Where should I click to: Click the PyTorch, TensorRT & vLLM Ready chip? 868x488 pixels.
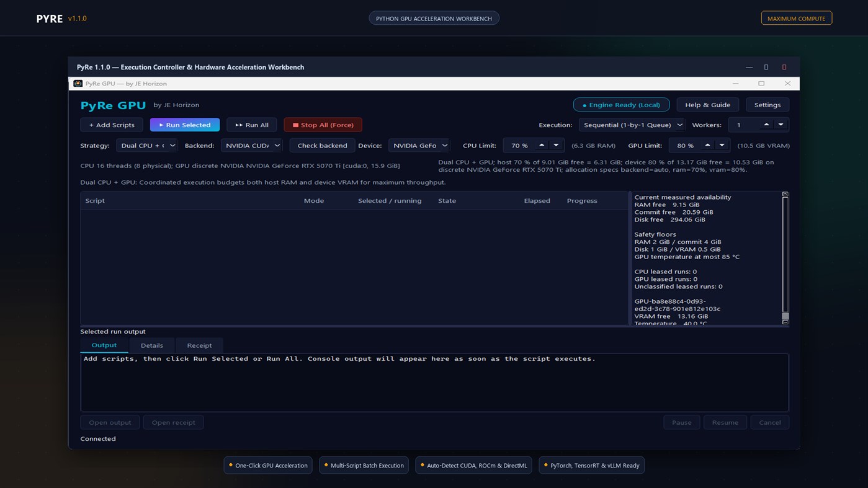[x=591, y=465]
